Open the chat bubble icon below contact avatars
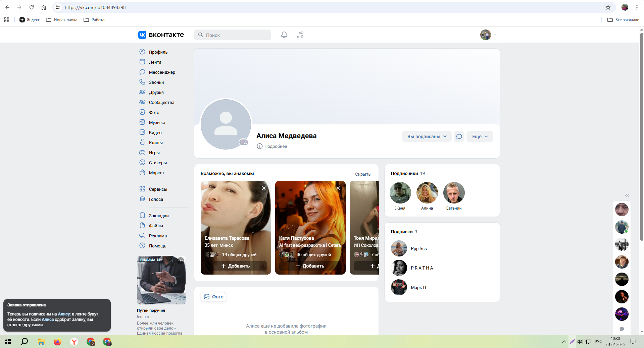Image resolution: width=644 pixels, height=348 pixels. tap(622, 329)
